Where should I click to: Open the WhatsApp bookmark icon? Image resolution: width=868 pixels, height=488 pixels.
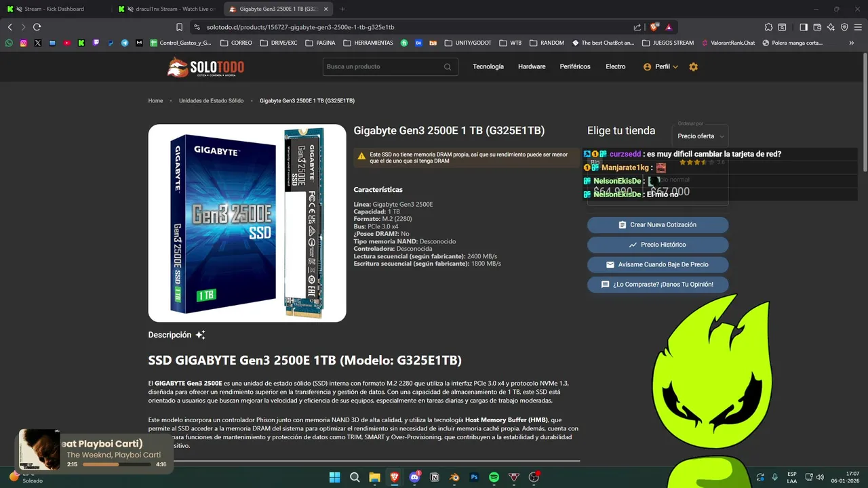pos(9,43)
